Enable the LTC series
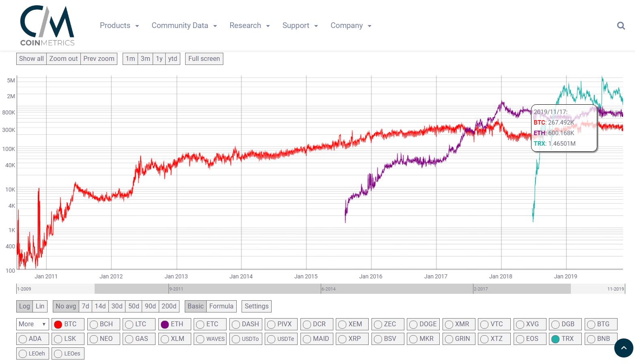 click(x=139, y=324)
